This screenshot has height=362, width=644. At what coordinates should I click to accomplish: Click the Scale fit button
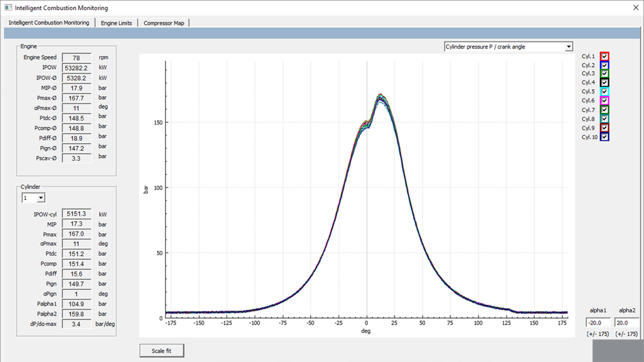162,351
